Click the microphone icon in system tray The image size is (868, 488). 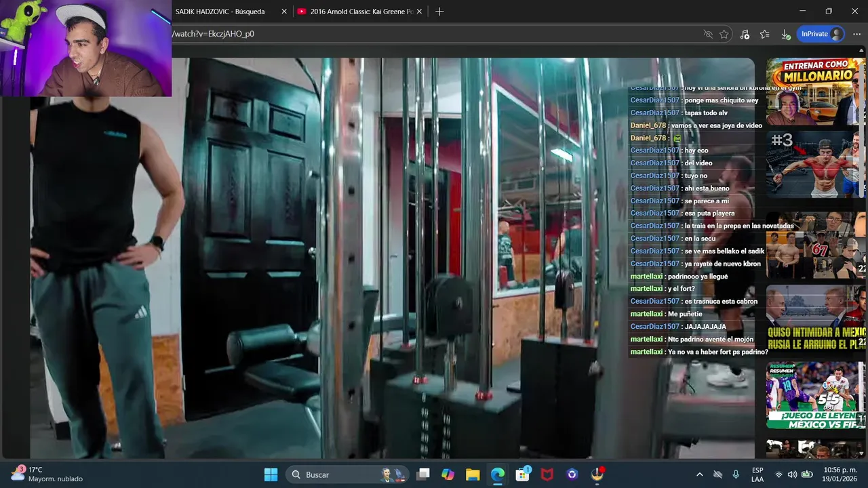click(x=736, y=474)
